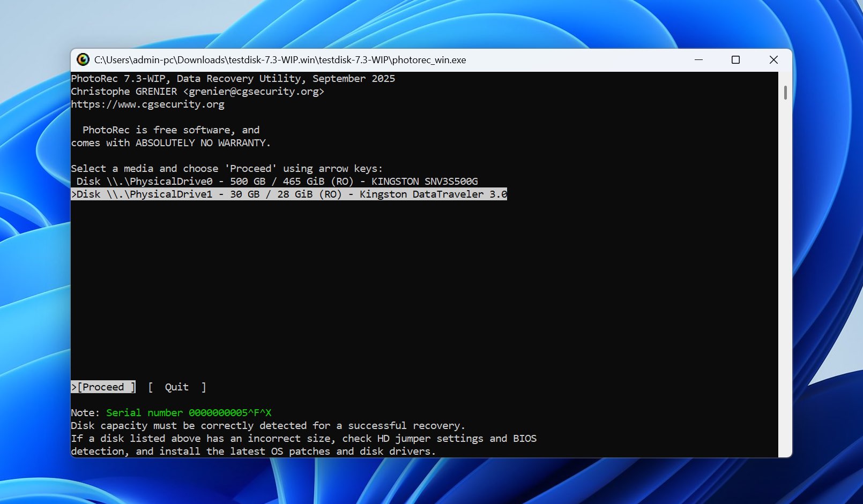Select the Proceed option

103,387
